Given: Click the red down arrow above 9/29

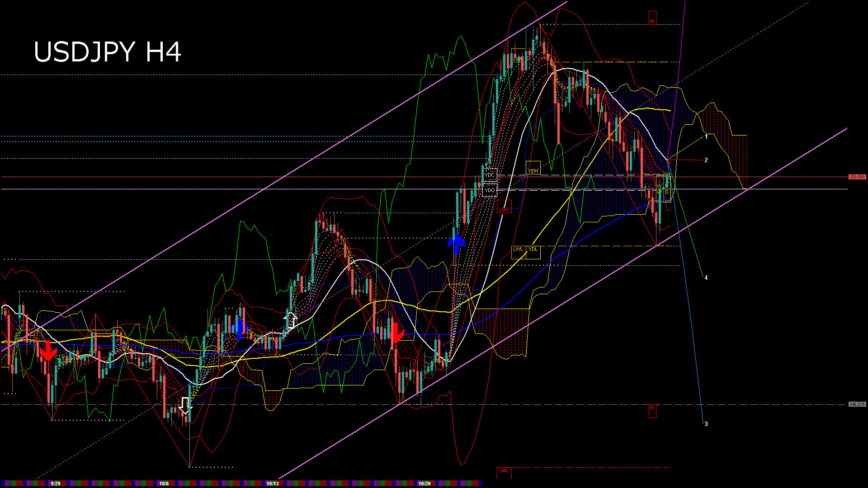Looking at the screenshot, I should pos(48,351).
